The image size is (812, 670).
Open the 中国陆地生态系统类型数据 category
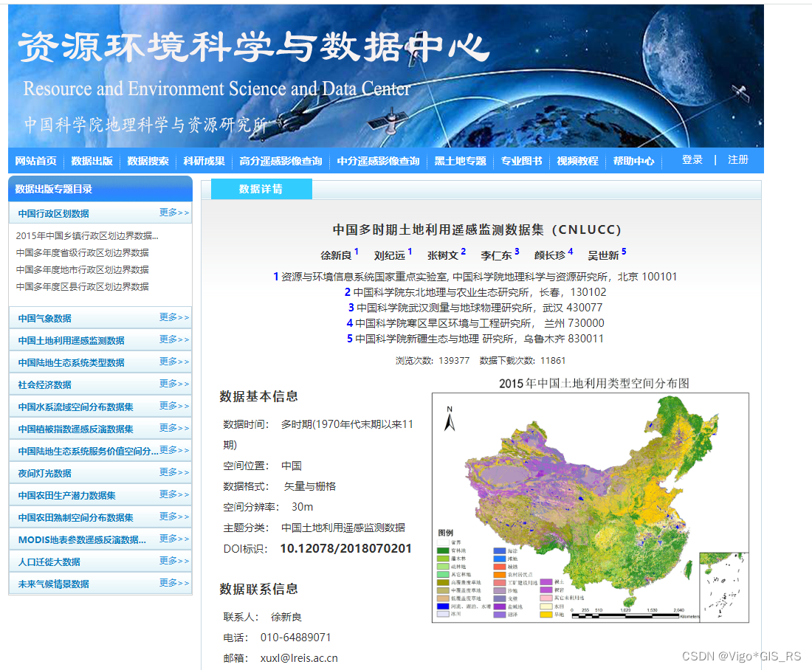click(71, 363)
